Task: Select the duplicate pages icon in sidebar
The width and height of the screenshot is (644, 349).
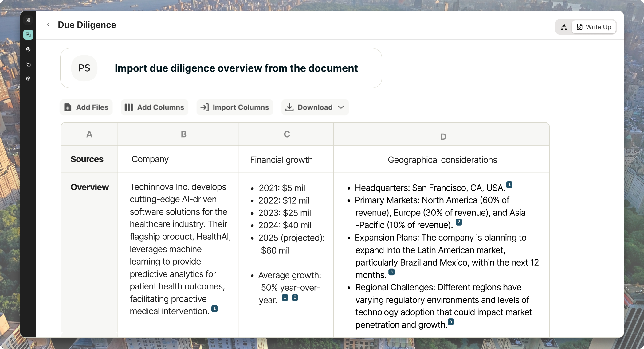Action: (x=28, y=64)
